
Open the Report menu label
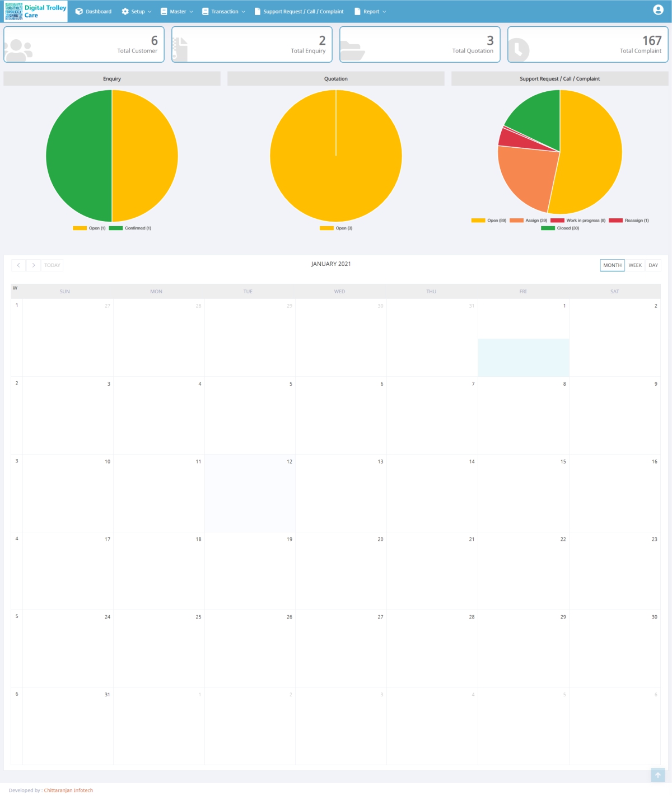click(x=371, y=11)
